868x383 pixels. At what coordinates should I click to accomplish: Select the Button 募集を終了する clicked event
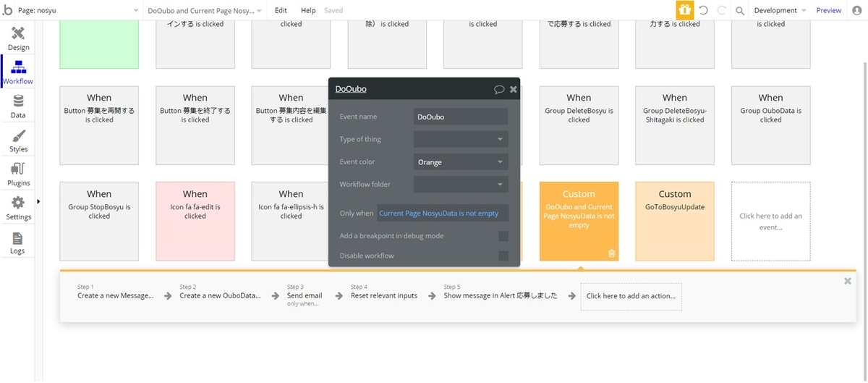coord(195,125)
